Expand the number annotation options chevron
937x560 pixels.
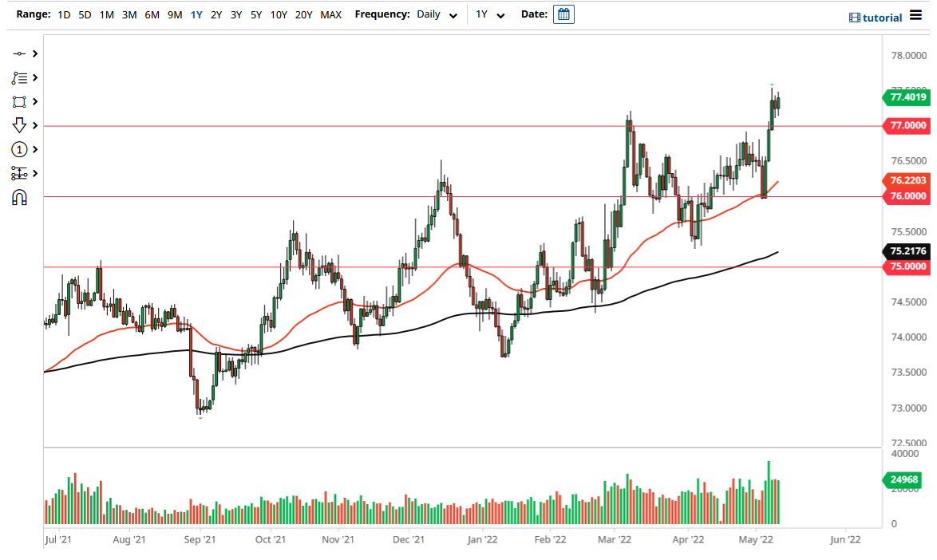click(35, 149)
